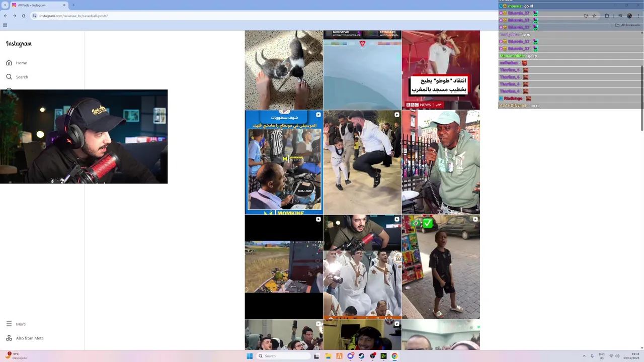Image resolution: width=644 pixels, height=362 pixels.
Task: Click the browser forward arrow
Action: click(x=14, y=16)
